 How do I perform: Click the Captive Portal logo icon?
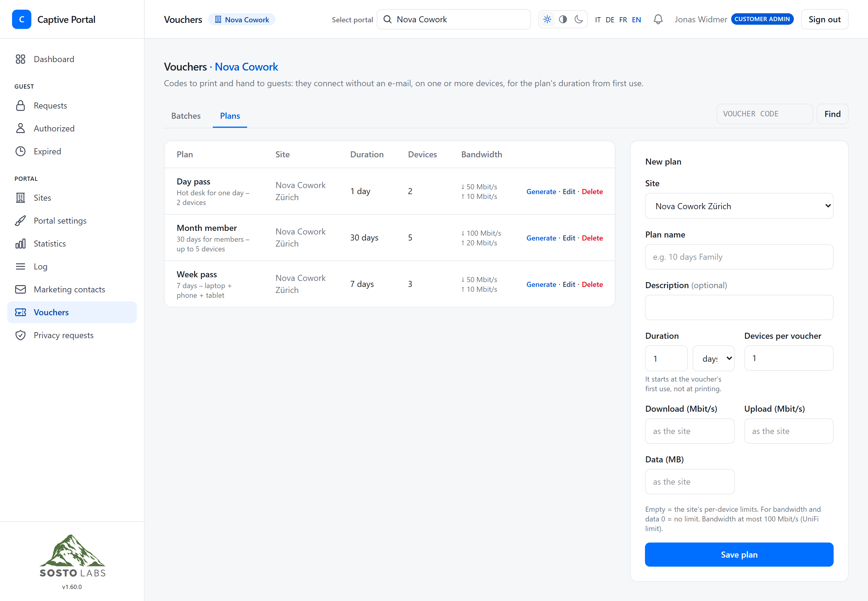[x=21, y=19]
